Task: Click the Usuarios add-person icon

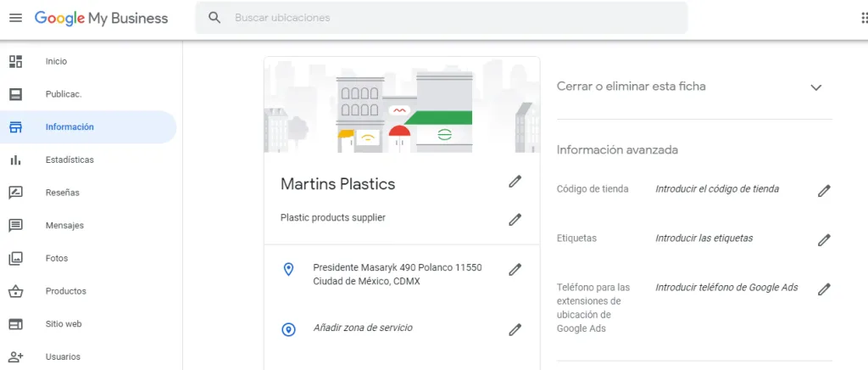Action: click(x=15, y=356)
